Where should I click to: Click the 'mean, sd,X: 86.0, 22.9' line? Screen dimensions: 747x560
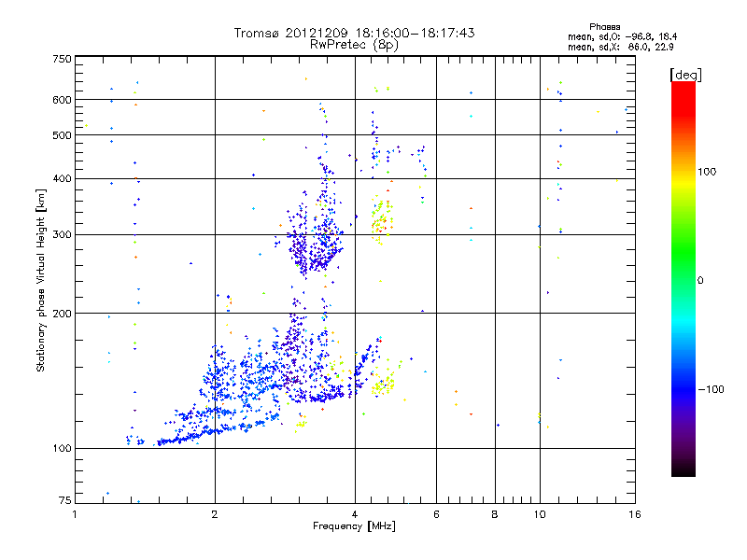(x=620, y=47)
